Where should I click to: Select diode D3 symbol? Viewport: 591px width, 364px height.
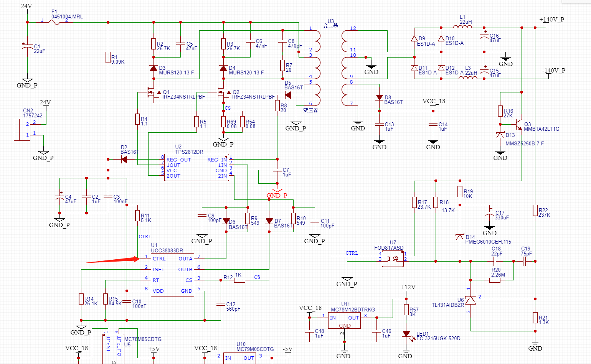pos(154,68)
